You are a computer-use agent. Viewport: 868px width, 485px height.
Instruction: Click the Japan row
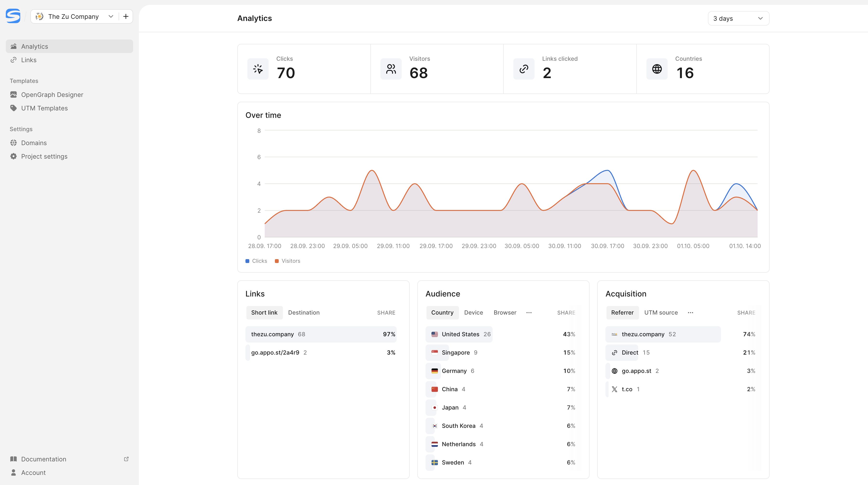click(501, 408)
